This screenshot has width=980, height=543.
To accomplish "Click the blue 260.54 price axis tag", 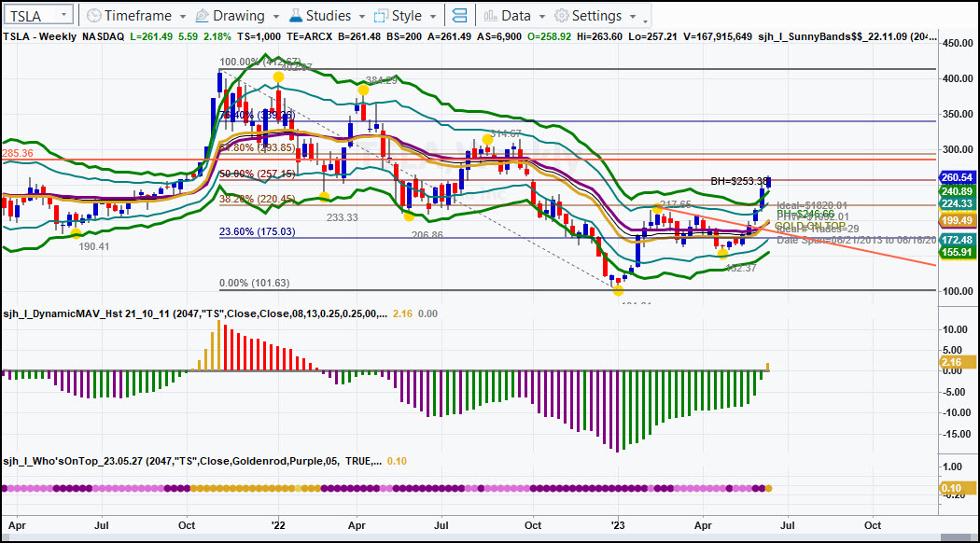I will tap(957, 178).
